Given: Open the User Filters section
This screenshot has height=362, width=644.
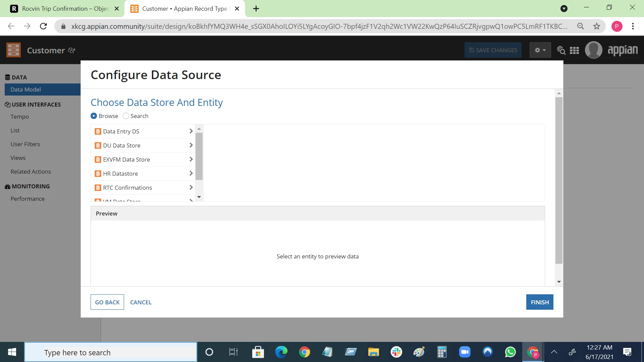Looking at the screenshot, I should pyautogui.click(x=25, y=144).
